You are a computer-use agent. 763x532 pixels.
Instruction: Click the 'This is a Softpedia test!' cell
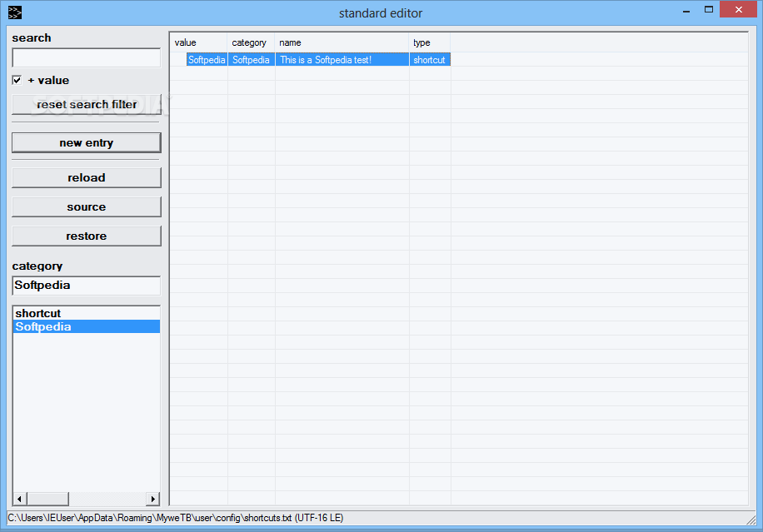tap(342, 60)
